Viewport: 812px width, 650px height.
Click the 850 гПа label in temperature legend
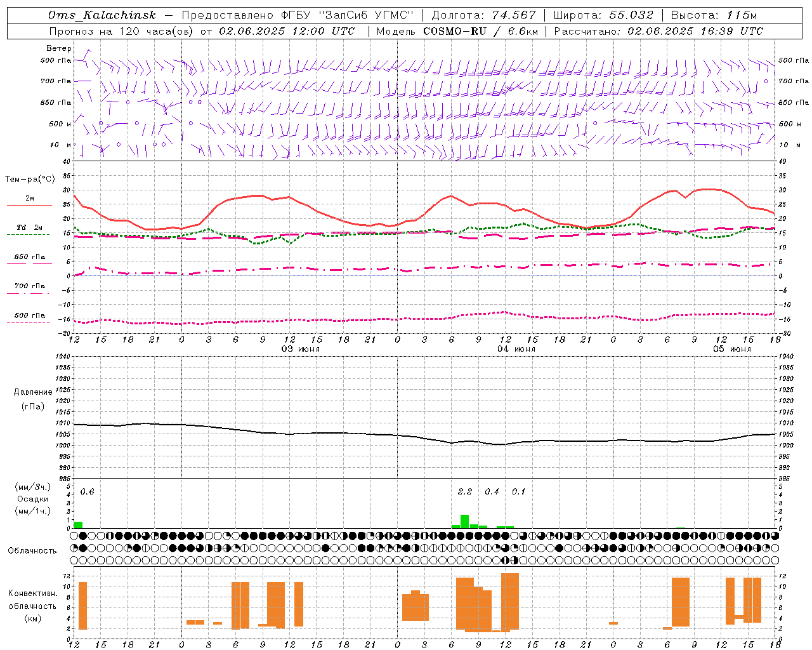30,257
